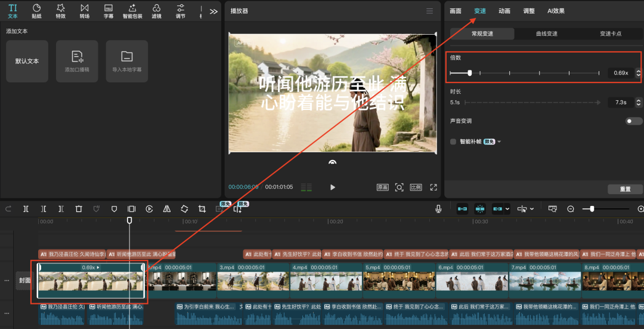Viewport: 644px width, 329px height.
Task: Open the crop tool
Action: (x=202, y=209)
